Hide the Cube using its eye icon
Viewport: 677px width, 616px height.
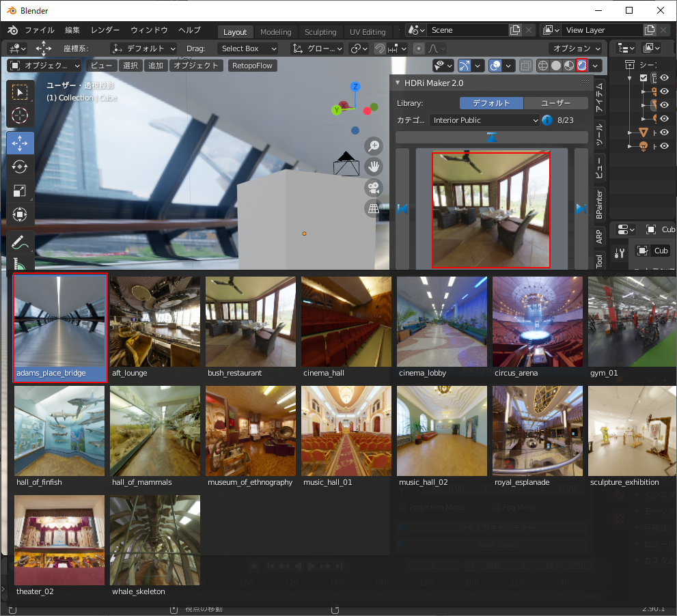[x=664, y=104]
